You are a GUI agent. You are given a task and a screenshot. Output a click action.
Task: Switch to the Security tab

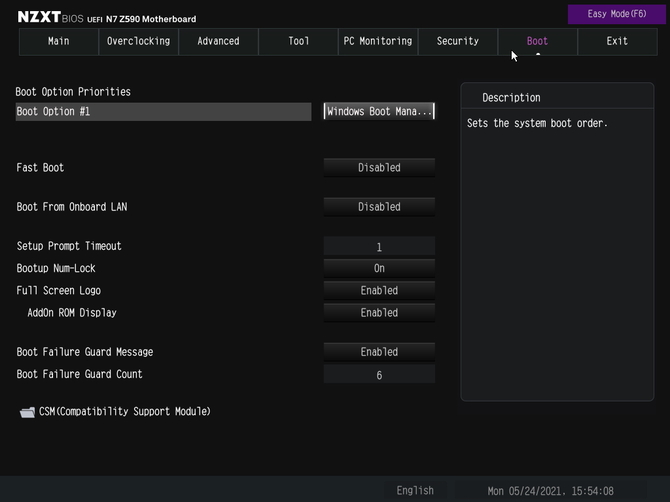point(458,41)
